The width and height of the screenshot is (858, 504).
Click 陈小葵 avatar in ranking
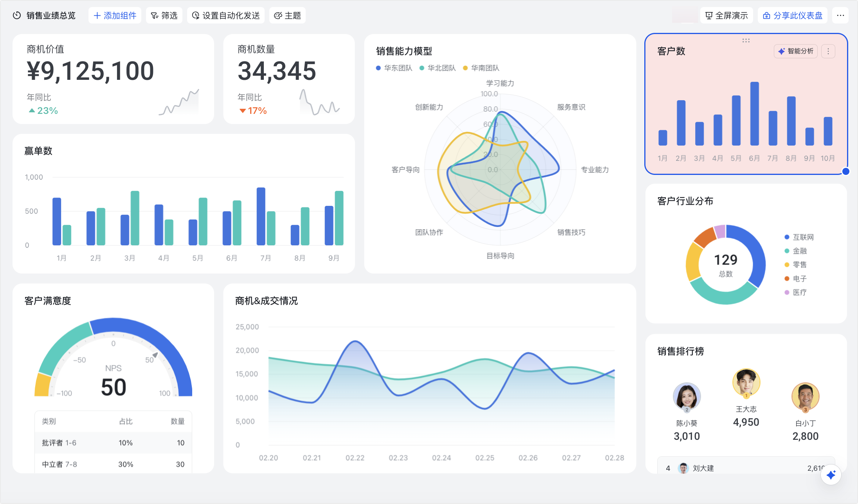687,396
